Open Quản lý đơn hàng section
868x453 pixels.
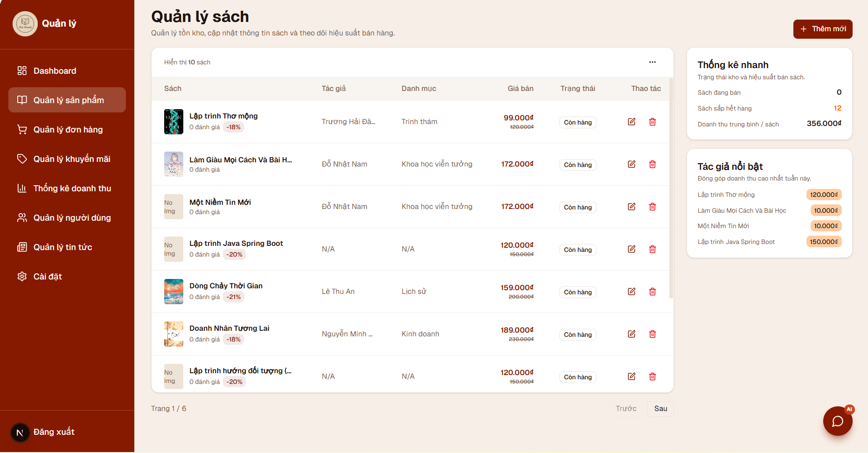(67, 129)
